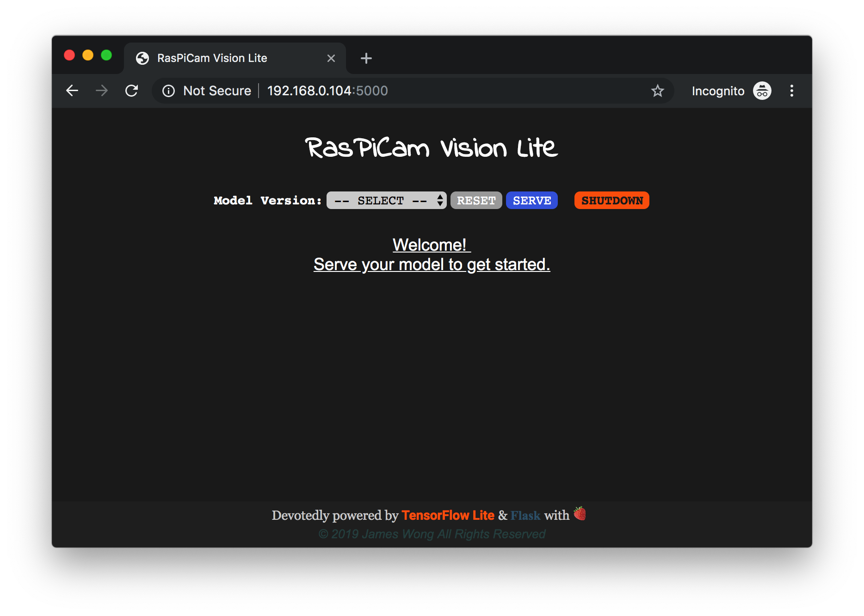
Task: Click the orange SHUTDOWN button
Action: pyautogui.click(x=612, y=200)
